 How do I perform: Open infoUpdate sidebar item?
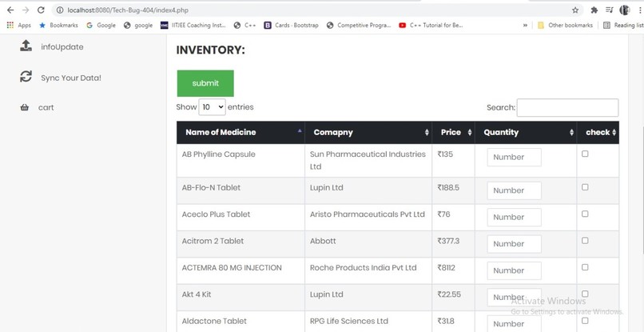tap(62, 47)
